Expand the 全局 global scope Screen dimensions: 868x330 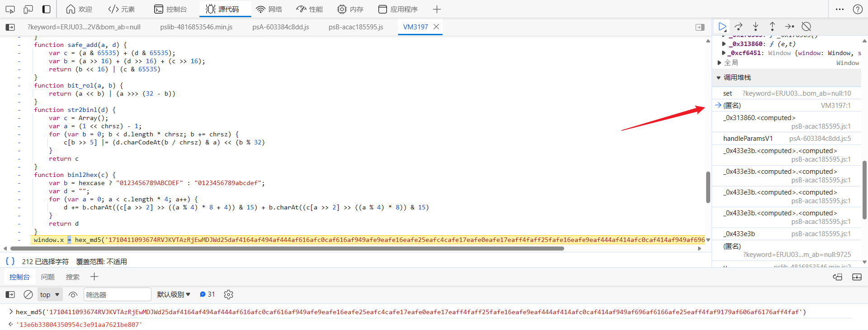[719, 63]
